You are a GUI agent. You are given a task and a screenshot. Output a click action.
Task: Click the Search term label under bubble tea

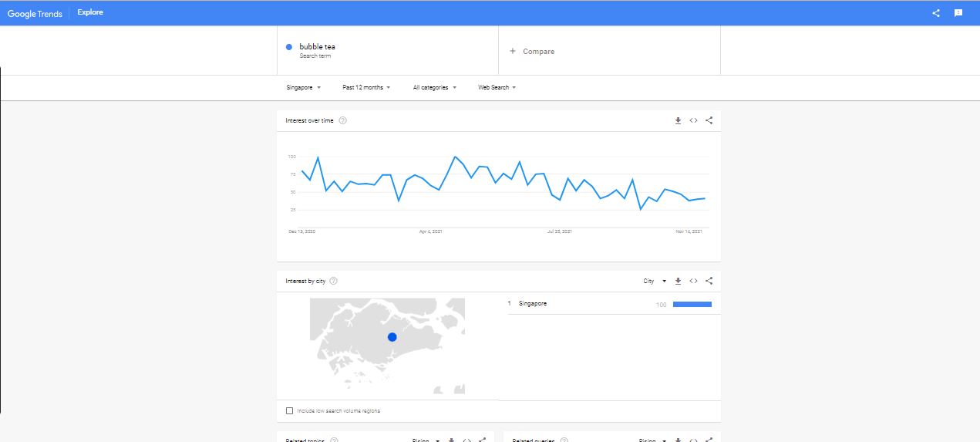pyautogui.click(x=315, y=56)
